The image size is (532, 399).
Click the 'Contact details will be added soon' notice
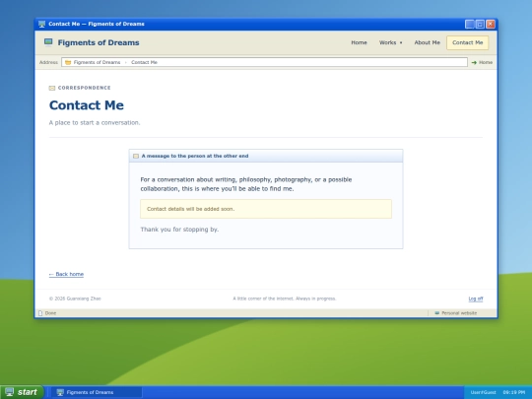[x=266, y=209]
